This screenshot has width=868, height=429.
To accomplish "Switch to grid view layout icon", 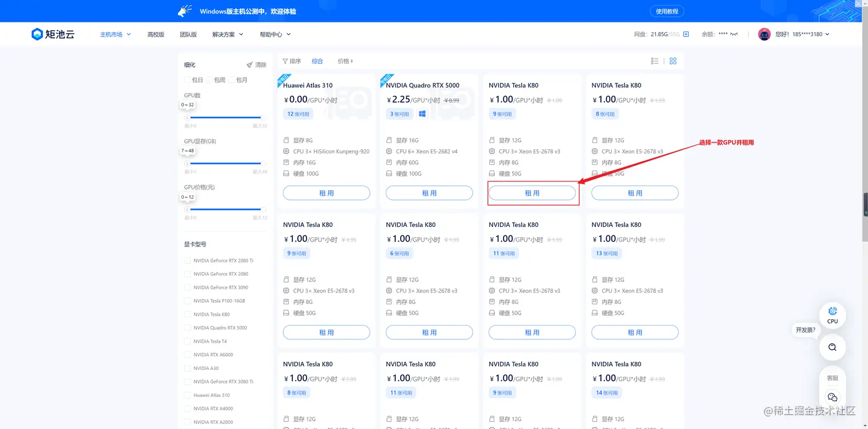I will tap(673, 61).
